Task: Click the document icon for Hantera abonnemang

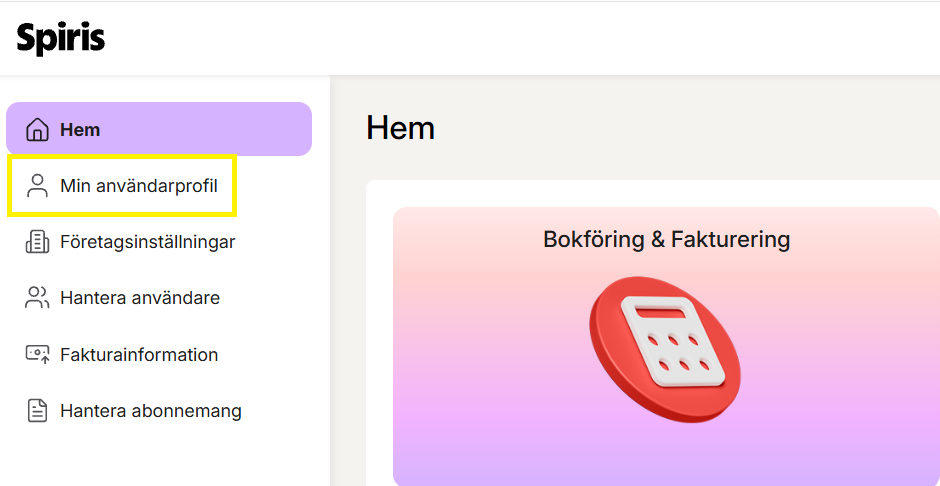Action: tap(37, 411)
